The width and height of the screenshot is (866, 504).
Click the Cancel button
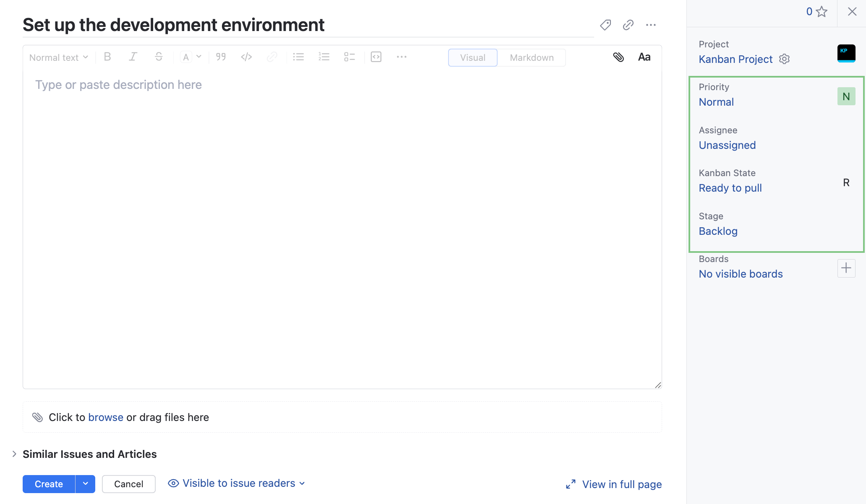tap(128, 484)
